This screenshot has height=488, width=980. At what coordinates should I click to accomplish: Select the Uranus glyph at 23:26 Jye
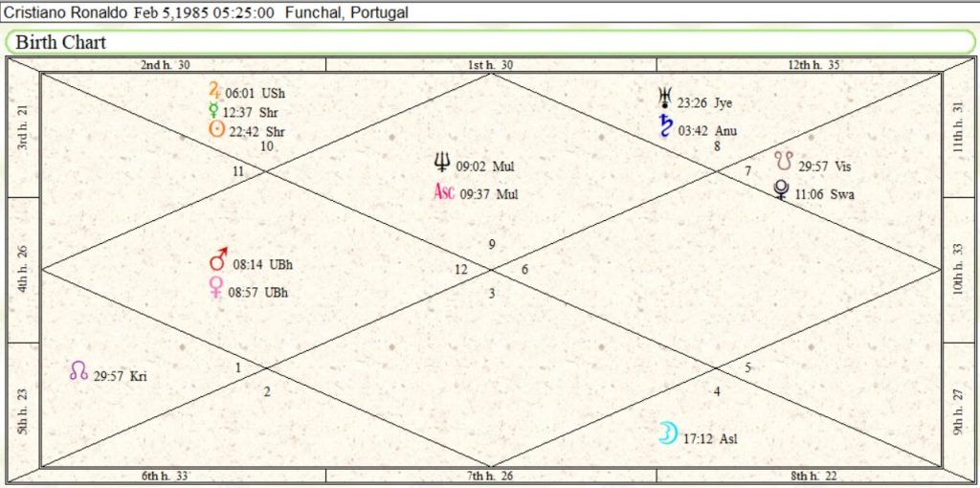click(x=663, y=100)
